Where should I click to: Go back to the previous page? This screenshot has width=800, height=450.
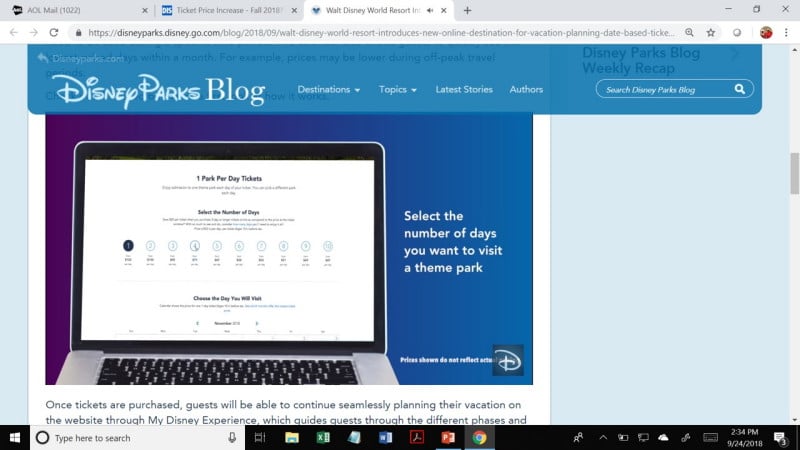point(14,33)
